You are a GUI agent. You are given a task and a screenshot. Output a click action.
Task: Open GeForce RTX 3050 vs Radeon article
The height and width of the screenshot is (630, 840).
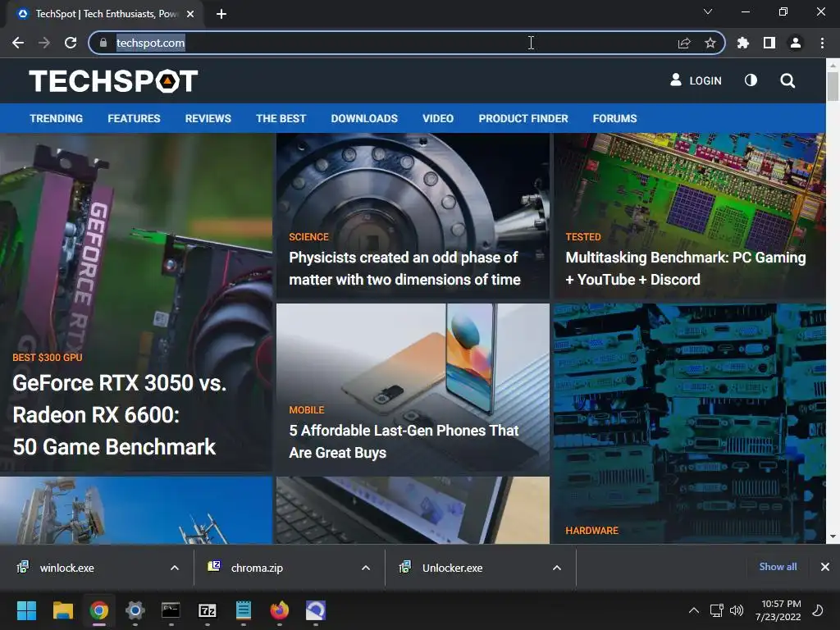(x=120, y=414)
